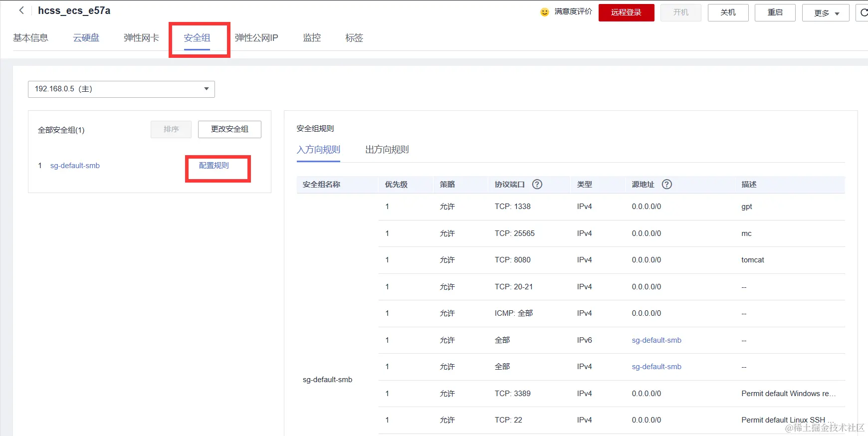This screenshot has height=436, width=868.
Task: Click the 全部安全组(1) label
Action: 61,130
